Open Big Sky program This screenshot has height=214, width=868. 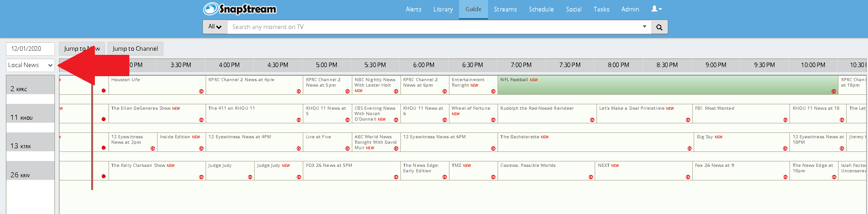click(x=742, y=142)
